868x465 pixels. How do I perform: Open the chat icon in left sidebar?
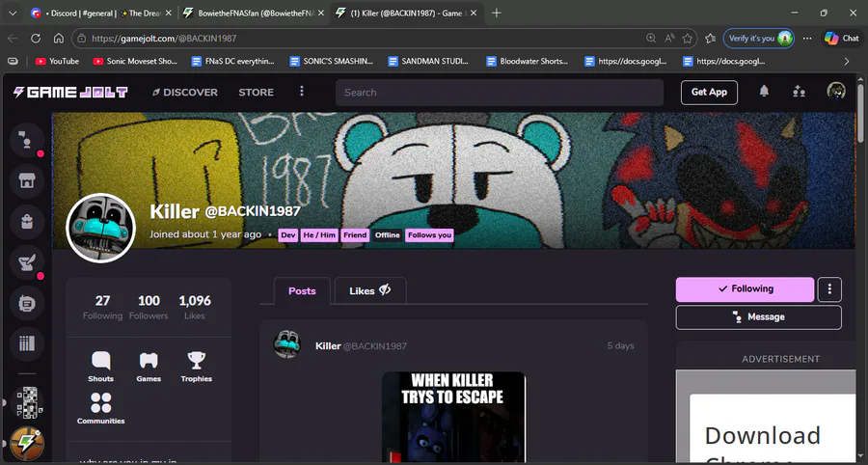coord(27,140)
